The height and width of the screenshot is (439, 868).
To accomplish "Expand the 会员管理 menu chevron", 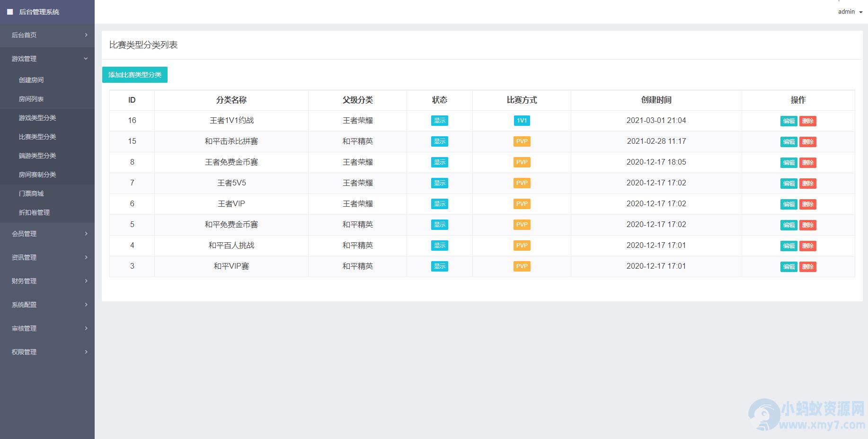I will [x=86, y=234].
